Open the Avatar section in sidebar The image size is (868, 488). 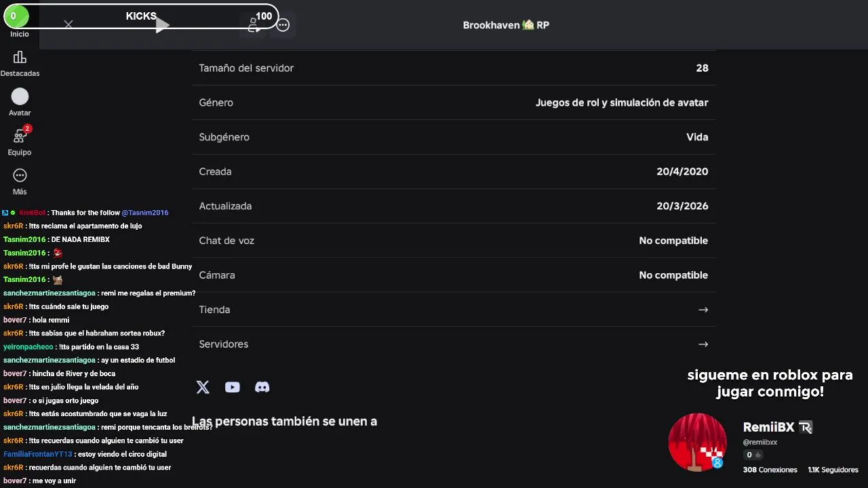(20, 98)
